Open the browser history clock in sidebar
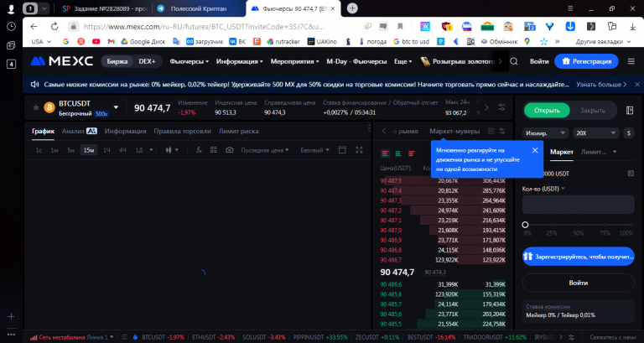This screenshot has width=644, height=343. 12,26
